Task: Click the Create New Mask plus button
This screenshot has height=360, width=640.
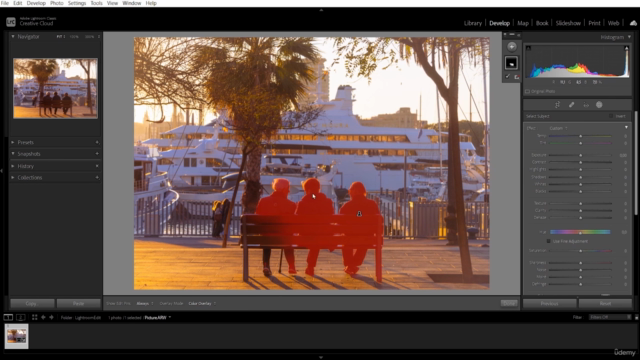Action: [x=511, y=47]
